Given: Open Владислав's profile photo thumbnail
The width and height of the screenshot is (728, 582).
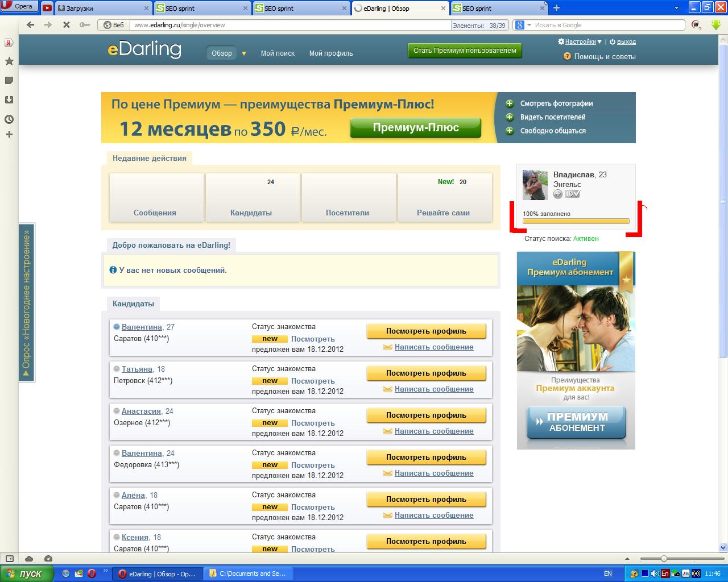Looking at the screenshot, I should point(535,185).
